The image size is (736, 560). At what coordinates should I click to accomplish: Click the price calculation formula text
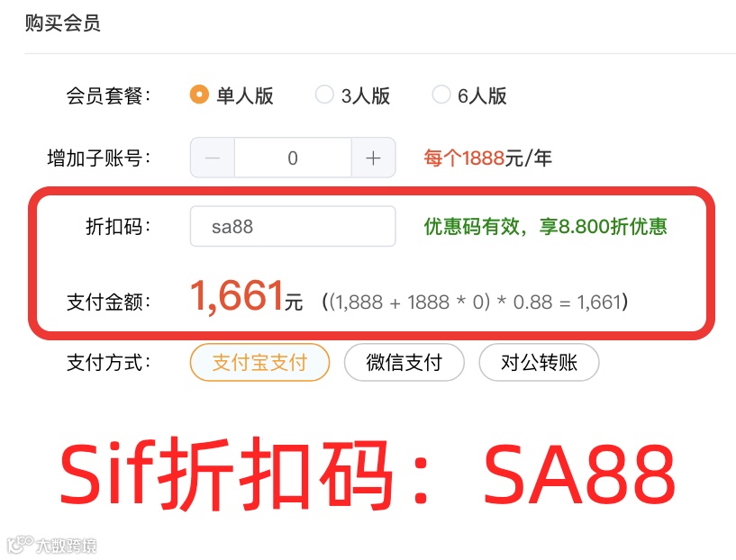click(475, 302)
